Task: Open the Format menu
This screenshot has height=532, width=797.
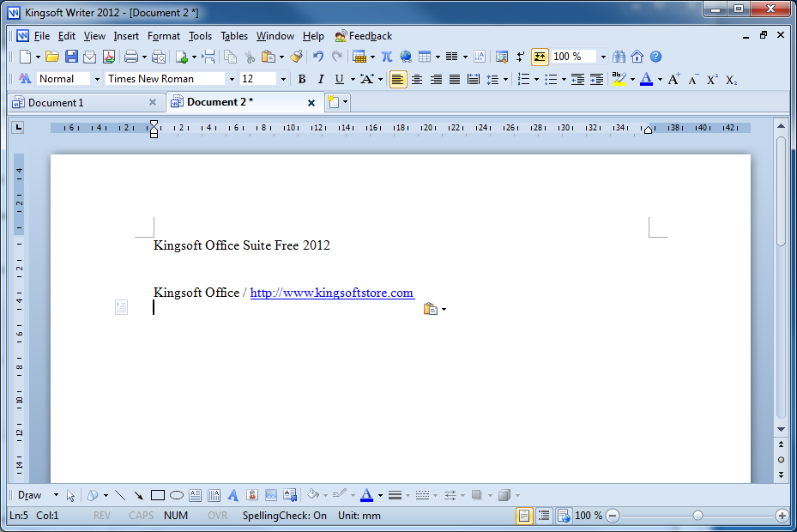Action: (x=164, y=36)
